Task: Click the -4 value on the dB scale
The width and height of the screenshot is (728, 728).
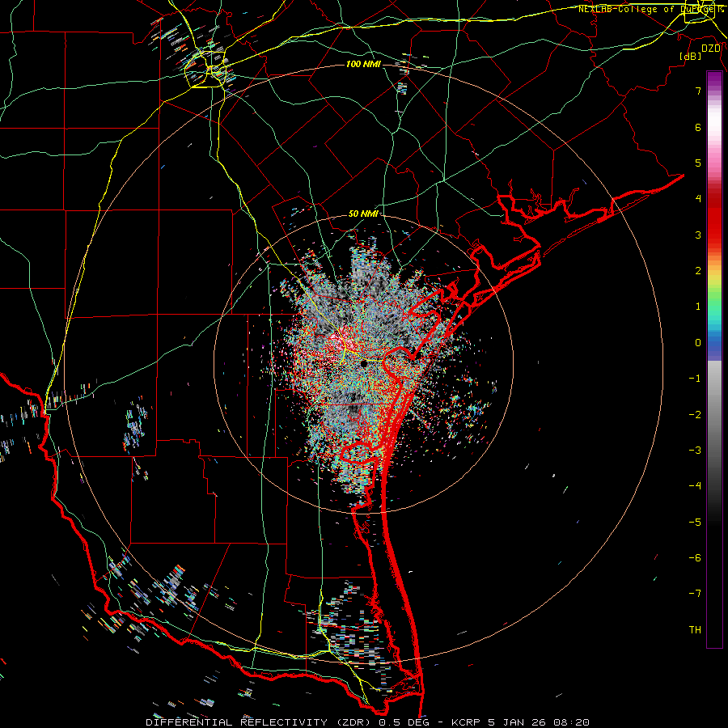Action: pyautogui.click(x=695, y=486)
